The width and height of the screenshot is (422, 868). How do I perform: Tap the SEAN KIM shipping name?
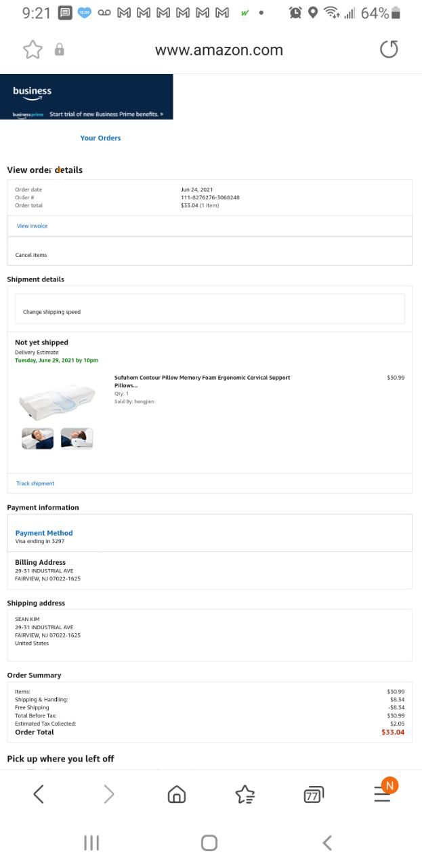pos(27,619)
